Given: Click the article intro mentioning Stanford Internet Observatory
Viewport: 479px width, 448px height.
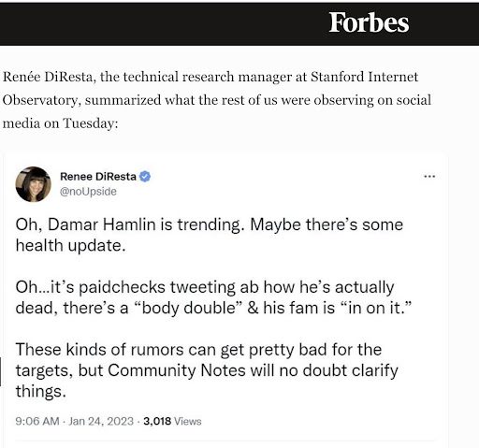Looking at the screenshot, I should click(x=217, y=100).
